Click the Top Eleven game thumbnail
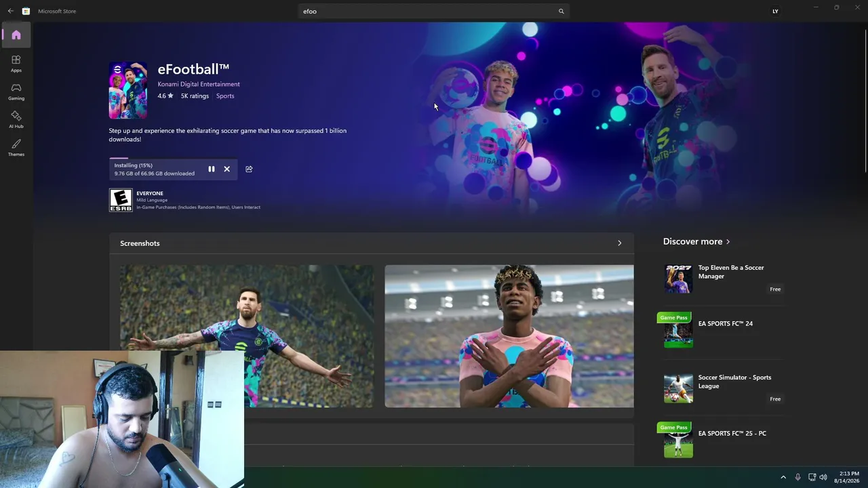 [x=678, y=279]
